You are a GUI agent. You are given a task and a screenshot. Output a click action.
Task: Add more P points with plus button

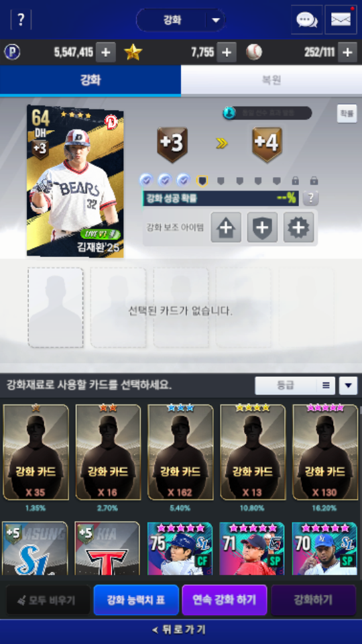click(105, 52)
